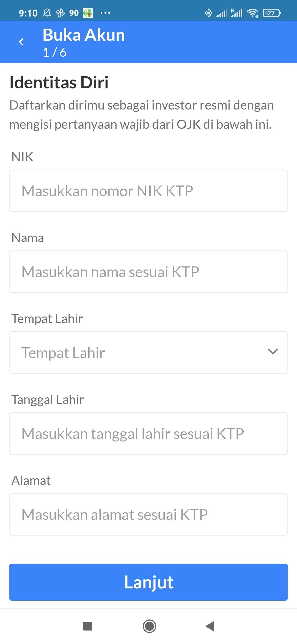Open the Tanggal Lahir date field
The height and width of the screenshot is (644, 297).
pyautogui.click(x=148, y=433)
